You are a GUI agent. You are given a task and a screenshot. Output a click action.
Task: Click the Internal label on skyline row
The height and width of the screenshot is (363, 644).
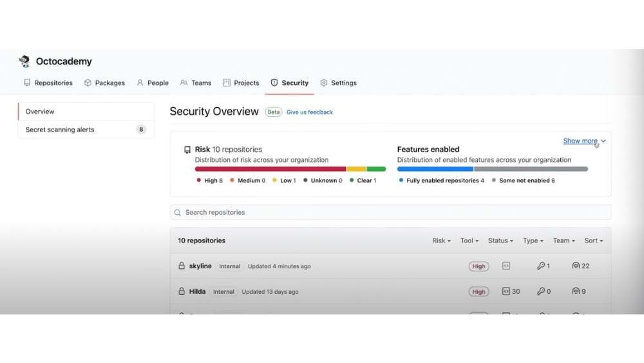click(230, 266)
